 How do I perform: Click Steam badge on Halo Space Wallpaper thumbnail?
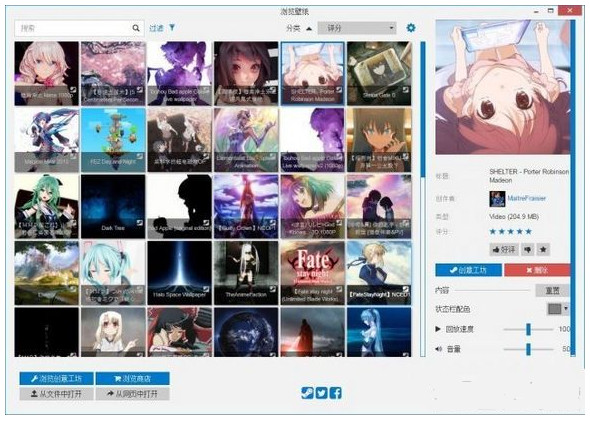click(206, 289)
